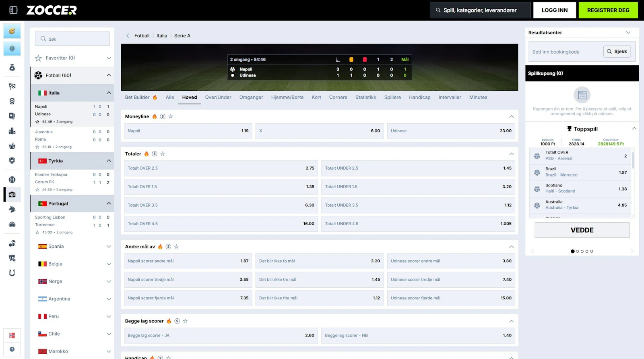This screenshot has width=644, height=359.
Task: Switch to the Over/Under tab
Action: tap(218, 98)
